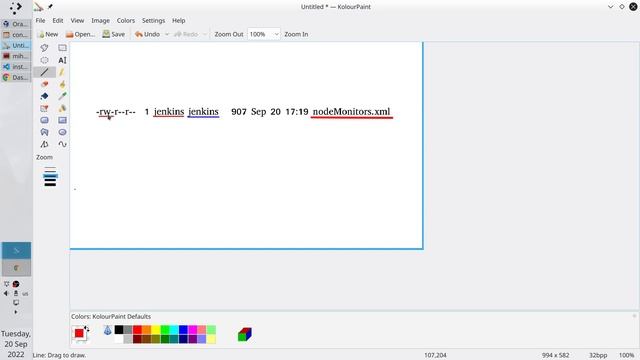The height and width of the screenshot is (360, 640).
Task: Select the transparent color drop icon
Action: (x=107, y=330)
